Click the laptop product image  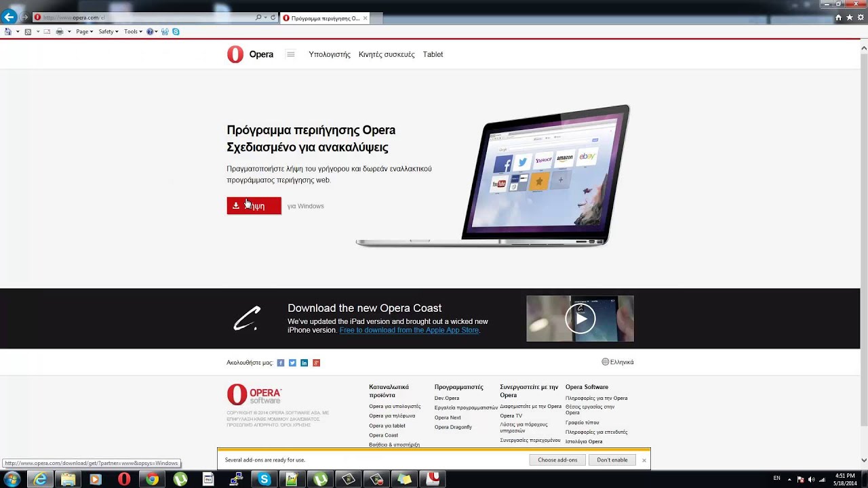[x=493, y=176]
